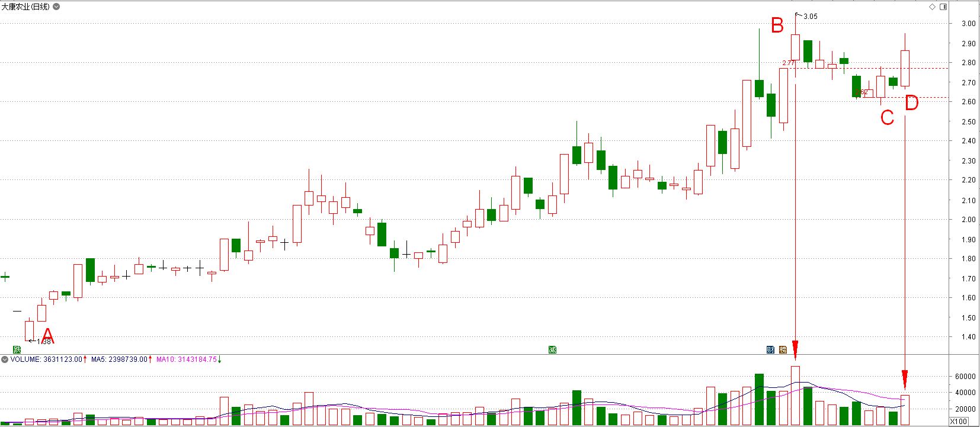This screenshot has width=980, height=427.
Task: Click the 大康农业 (日线) chart title
Action: (25, 7)
